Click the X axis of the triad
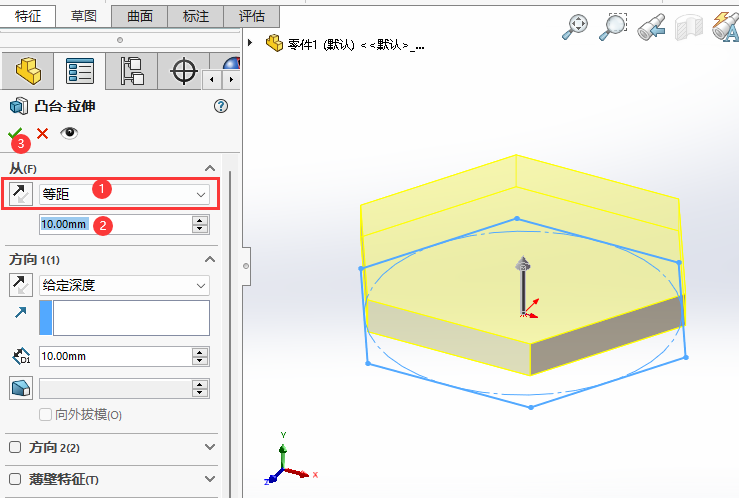739x498 pixels. 298,473
